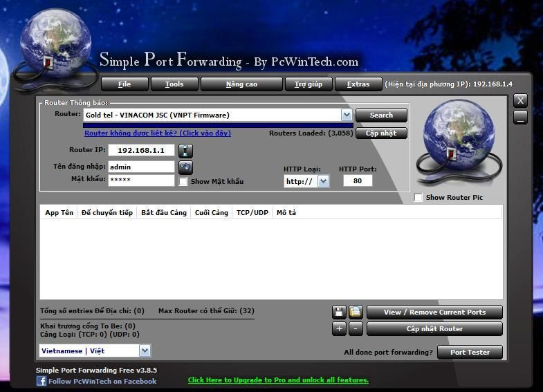The width and height of the screenshot is (543, 392).
Task: Open the File menu
Action: (125, 84)
